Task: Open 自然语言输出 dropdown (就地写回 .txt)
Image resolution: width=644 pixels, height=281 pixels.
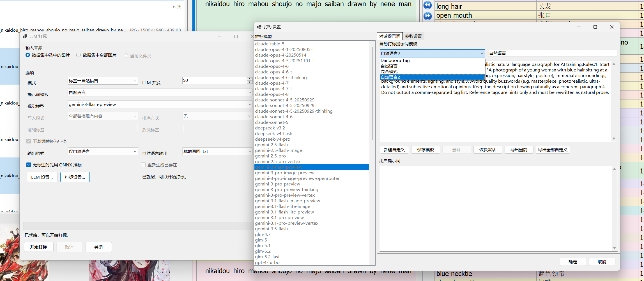Action: [x=217, y=151]
